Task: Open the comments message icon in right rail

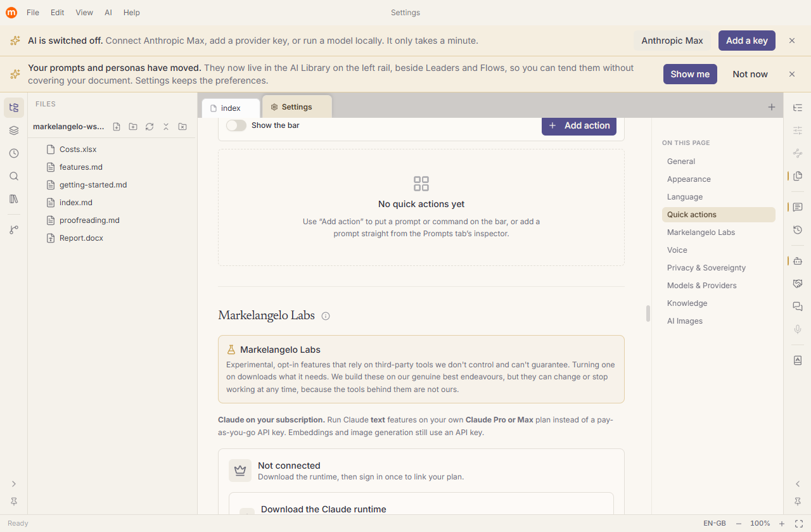Action: tap(798, 207)
